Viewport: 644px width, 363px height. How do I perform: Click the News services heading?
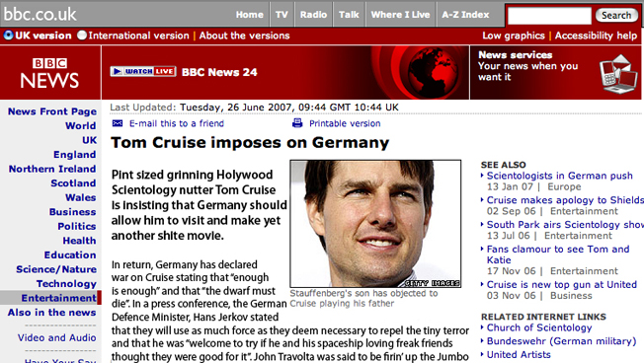[x=515, y=54]
